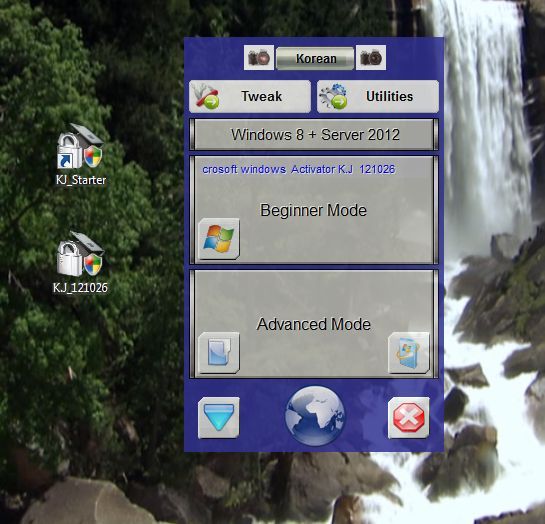Click the blue folder icon in Advanced Mode
This screenshot has height=524, width=545.
coord(219,353)
